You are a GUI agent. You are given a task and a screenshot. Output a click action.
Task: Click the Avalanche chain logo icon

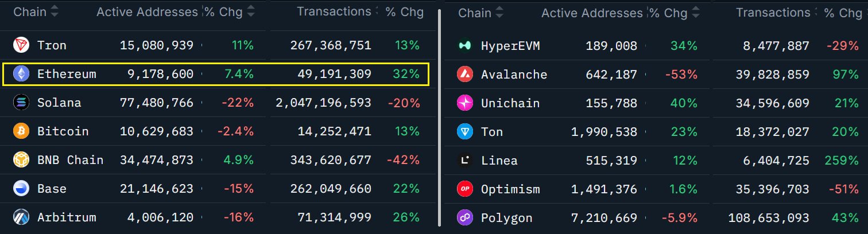(464, 75)
